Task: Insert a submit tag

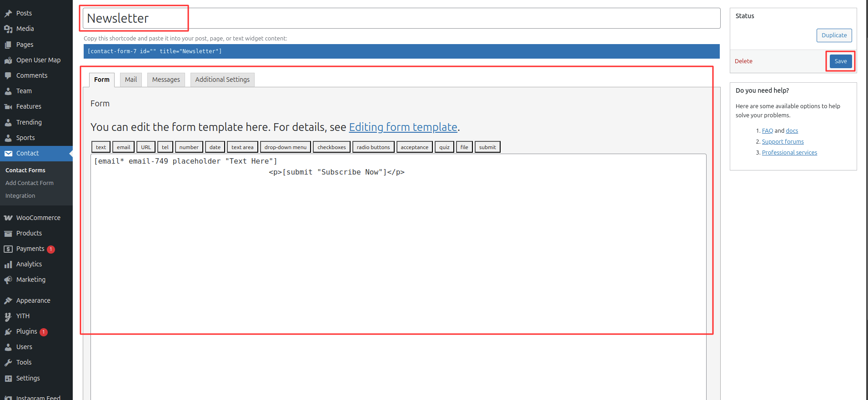Action: [487, 147]
